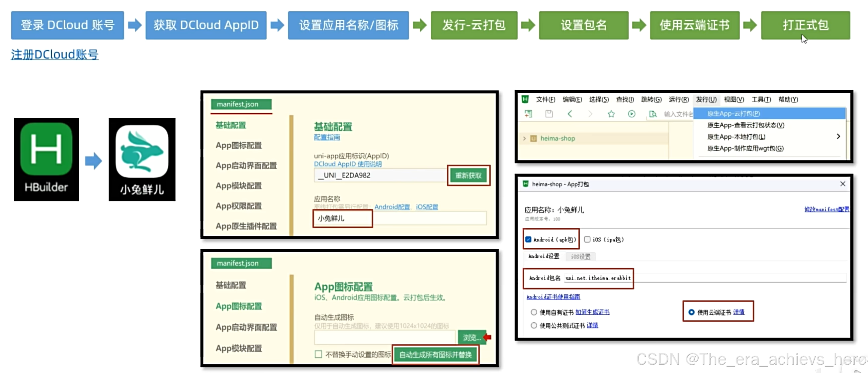Choose 原生App-云打包(P) menu entry
868x373 pixels.
770,114
